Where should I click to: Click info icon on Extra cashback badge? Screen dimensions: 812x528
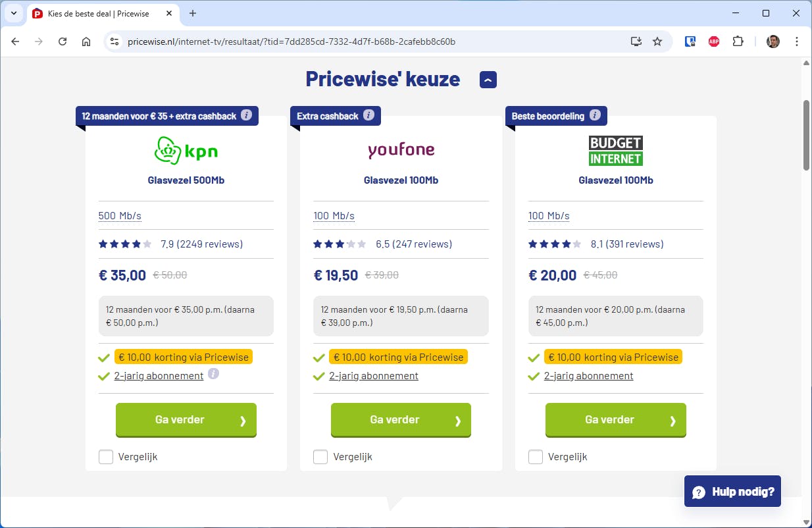[x=368, y=115]
